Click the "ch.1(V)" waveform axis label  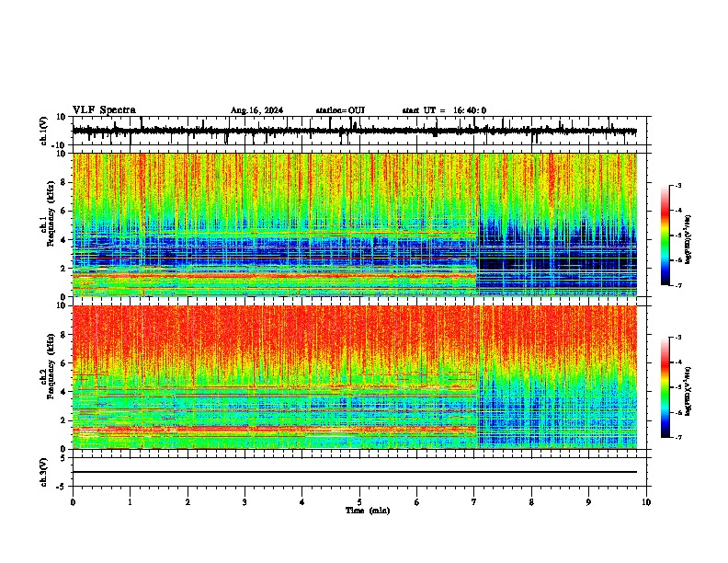pos(44,131)
